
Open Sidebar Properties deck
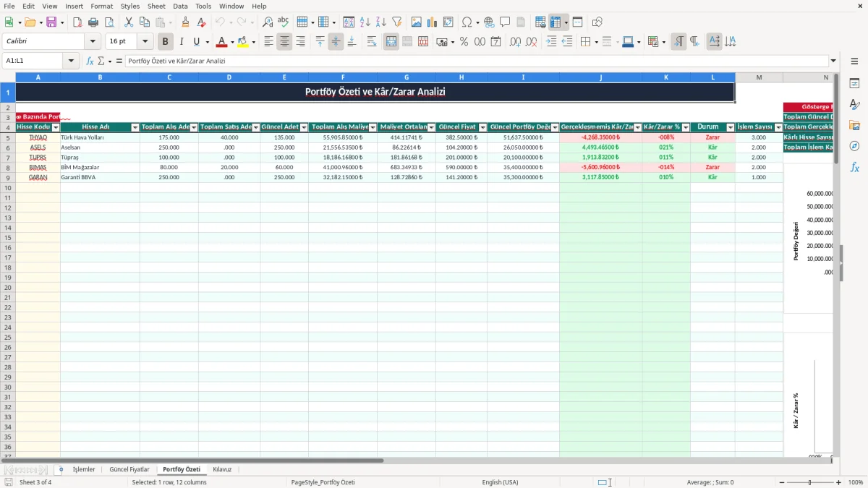coord(854,83)
